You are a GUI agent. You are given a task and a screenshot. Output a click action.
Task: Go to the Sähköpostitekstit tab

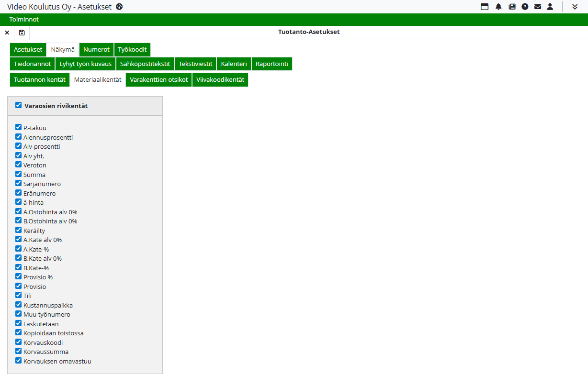coord(145,64)
